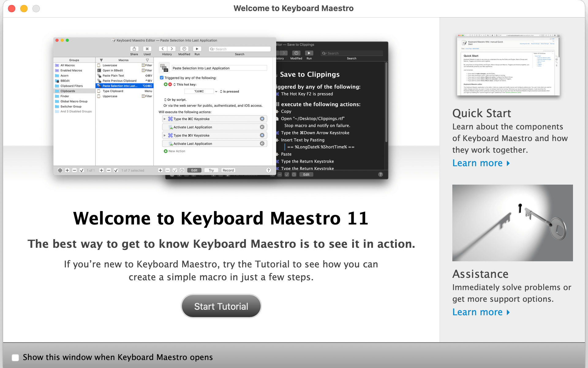Click History back arrow in light editor screenshot

coord(163,49)
